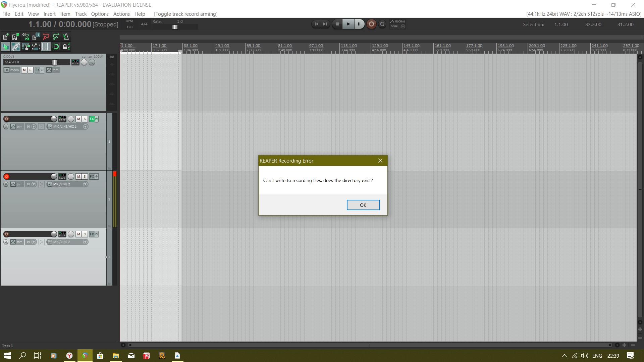Screen dimensions: 644x362
Task: Open MIC/LINE/HIZ 1 input dropdown on track 1
Action: 85,127
